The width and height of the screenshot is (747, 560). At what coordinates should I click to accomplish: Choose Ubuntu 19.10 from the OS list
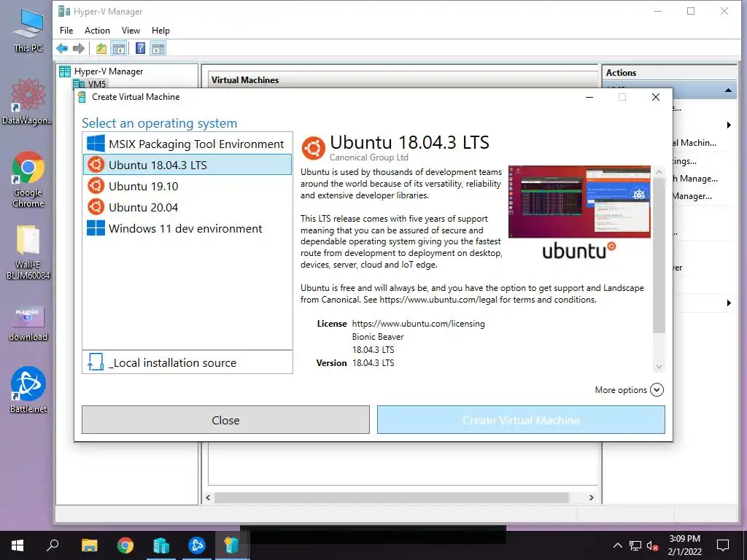point(187,186)
